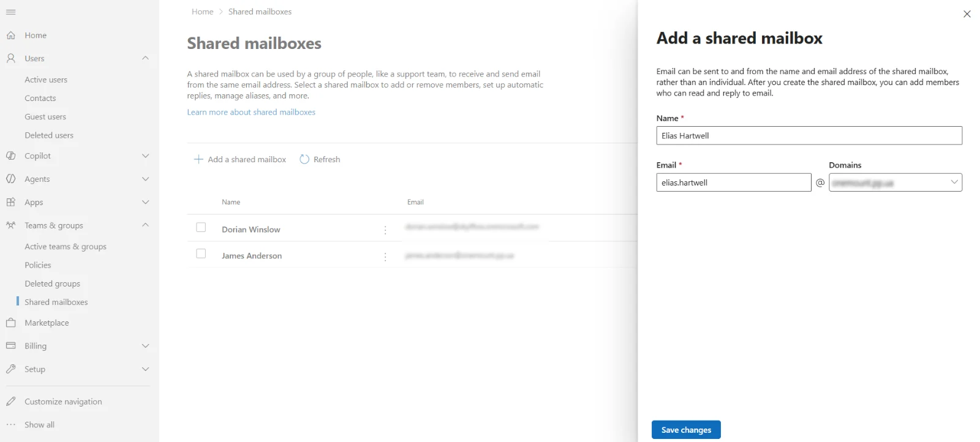Click the Setup wrench icon
Viewport: 980px width, 442px height.
point(10,369)
